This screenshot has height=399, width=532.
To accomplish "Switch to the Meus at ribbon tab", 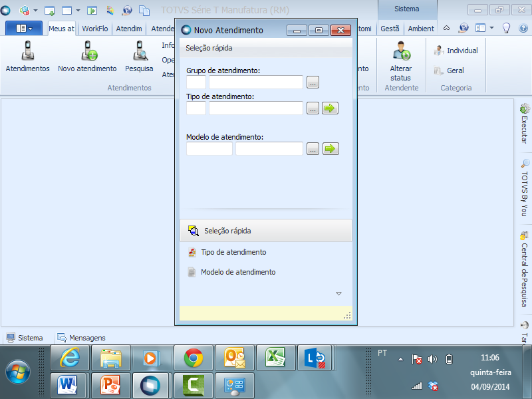I will pyautogui.click(x=61, y=29).
